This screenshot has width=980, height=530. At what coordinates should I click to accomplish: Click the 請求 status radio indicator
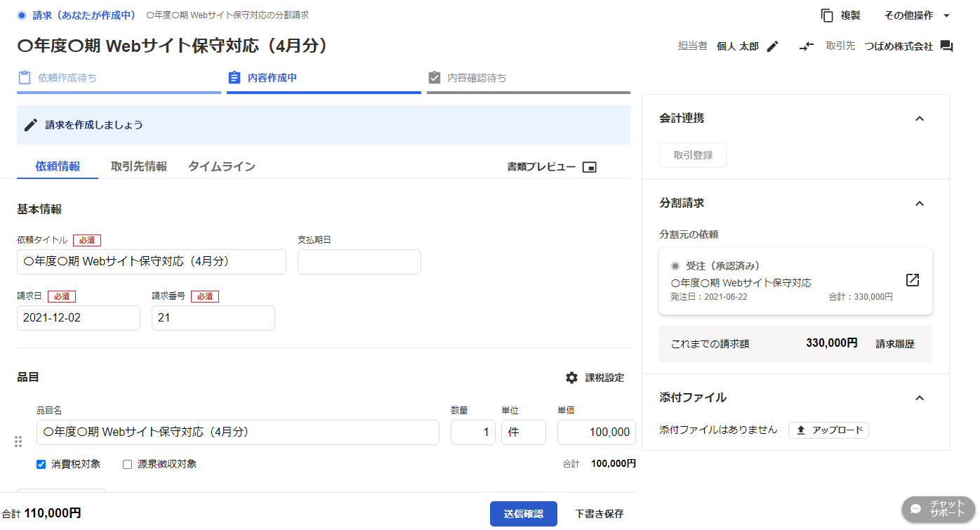point(22,15)
